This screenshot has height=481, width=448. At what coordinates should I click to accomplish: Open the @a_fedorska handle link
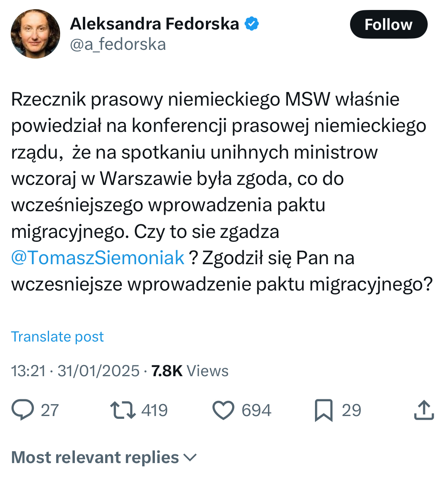click(118, 44)
